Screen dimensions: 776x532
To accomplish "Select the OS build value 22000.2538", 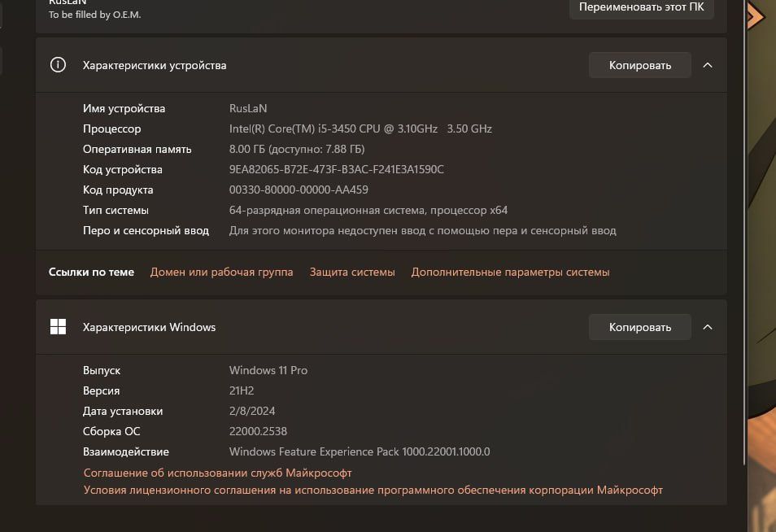I will (x=258, y=431).
